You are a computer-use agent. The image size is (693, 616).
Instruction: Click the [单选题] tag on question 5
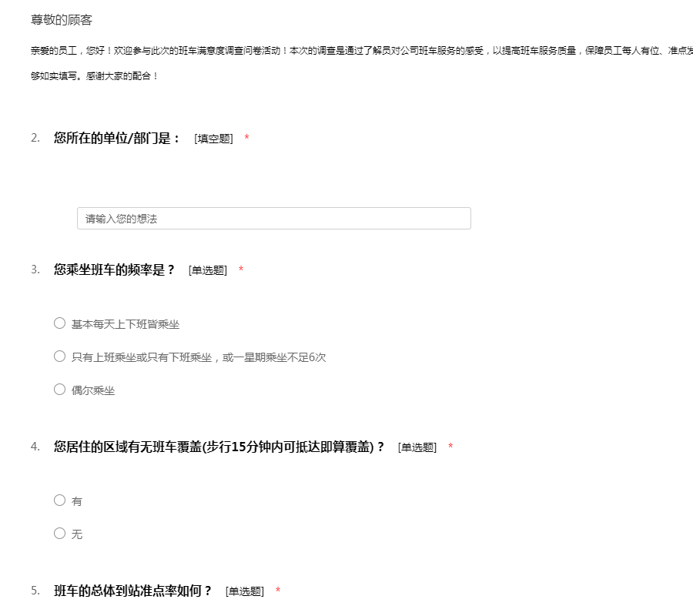[x=244, y=591]
